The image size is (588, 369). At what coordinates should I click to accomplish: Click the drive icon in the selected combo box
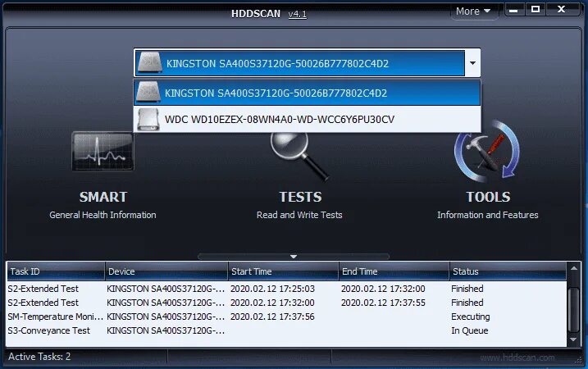149,62
